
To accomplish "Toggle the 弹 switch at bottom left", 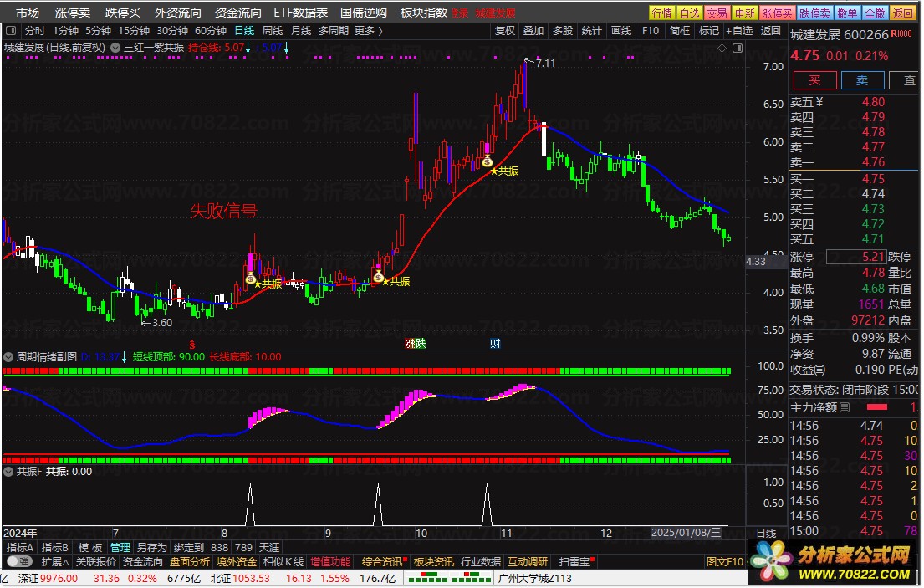I will [x=19, y=561].
